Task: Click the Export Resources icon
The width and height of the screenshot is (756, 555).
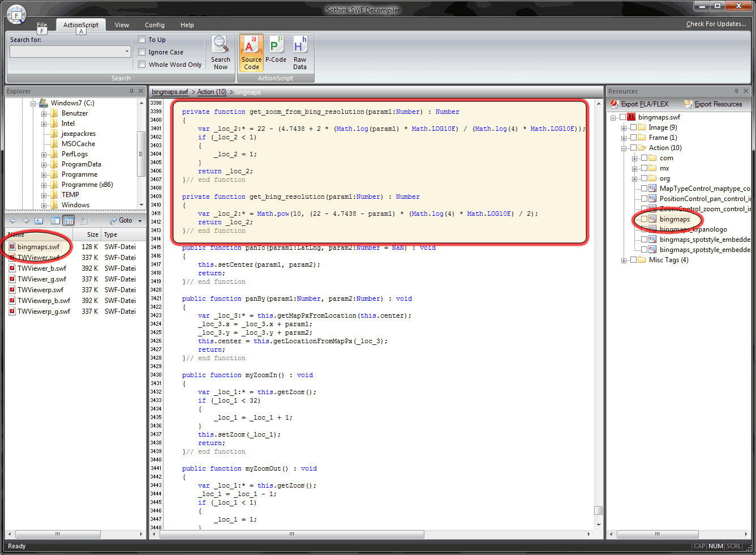Action: point(688,104)
